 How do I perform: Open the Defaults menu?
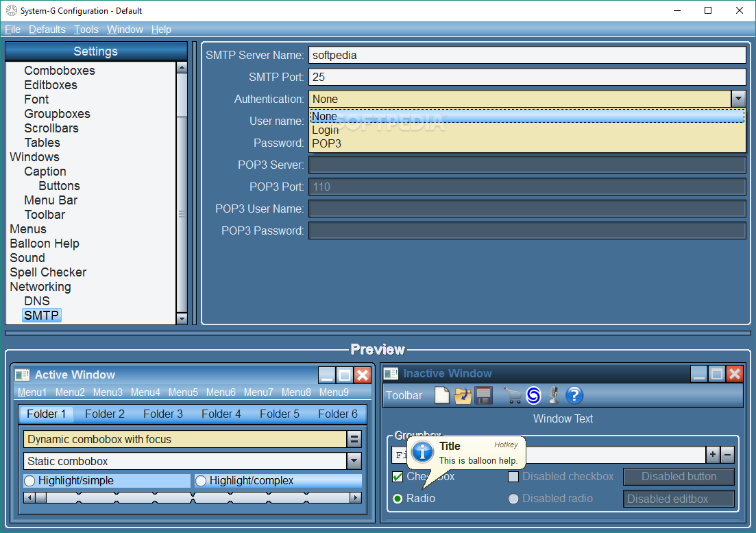click(x=47, y=29)
